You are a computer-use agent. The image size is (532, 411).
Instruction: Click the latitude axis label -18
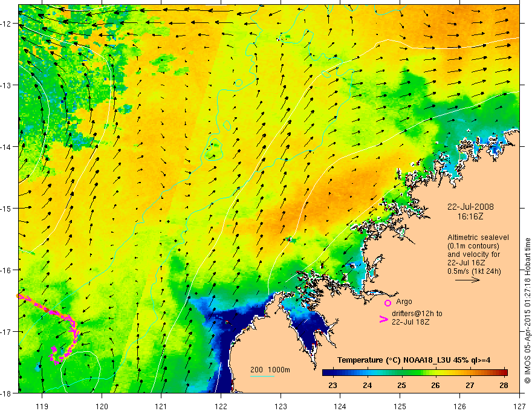click(7, 393)
